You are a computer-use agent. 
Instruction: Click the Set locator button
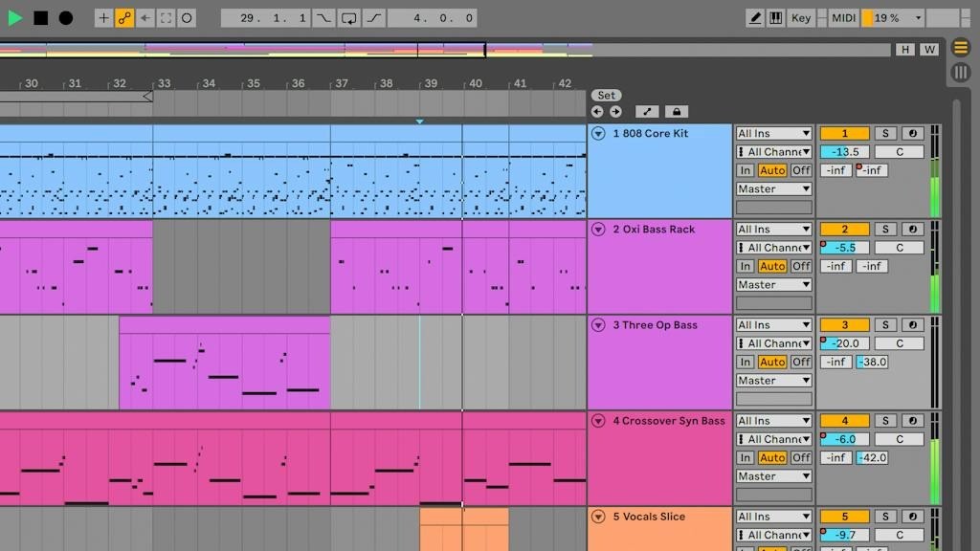coord(606,95)
